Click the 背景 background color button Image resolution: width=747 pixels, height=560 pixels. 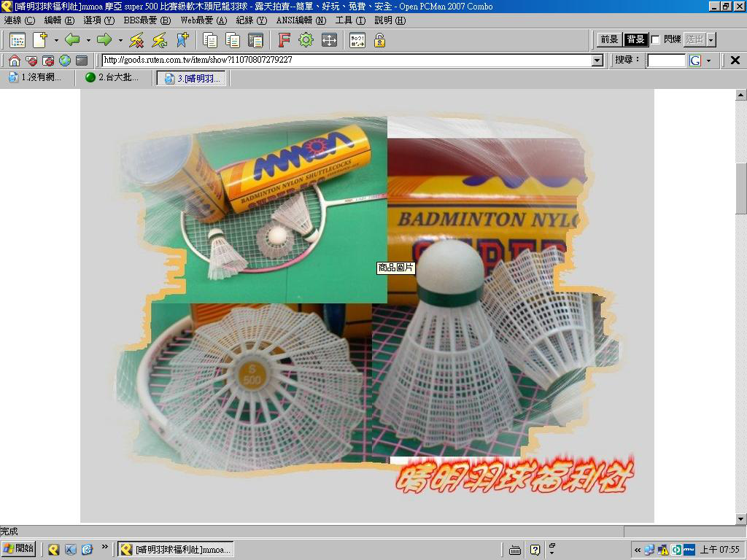click(x=635, y=39)
